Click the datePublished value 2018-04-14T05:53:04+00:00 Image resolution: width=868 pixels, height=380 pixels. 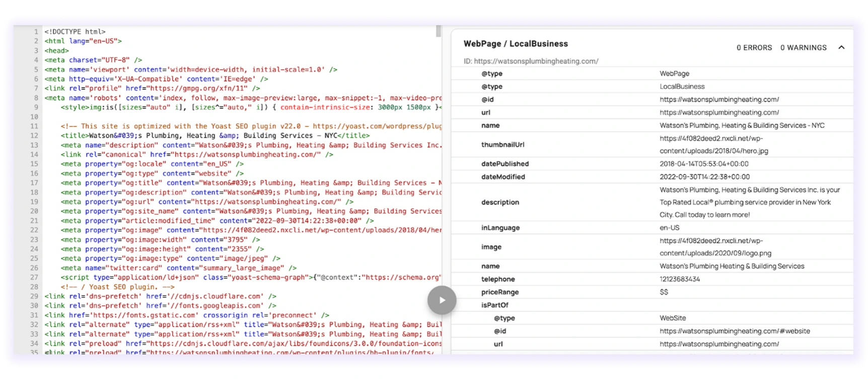pos(704,164)
